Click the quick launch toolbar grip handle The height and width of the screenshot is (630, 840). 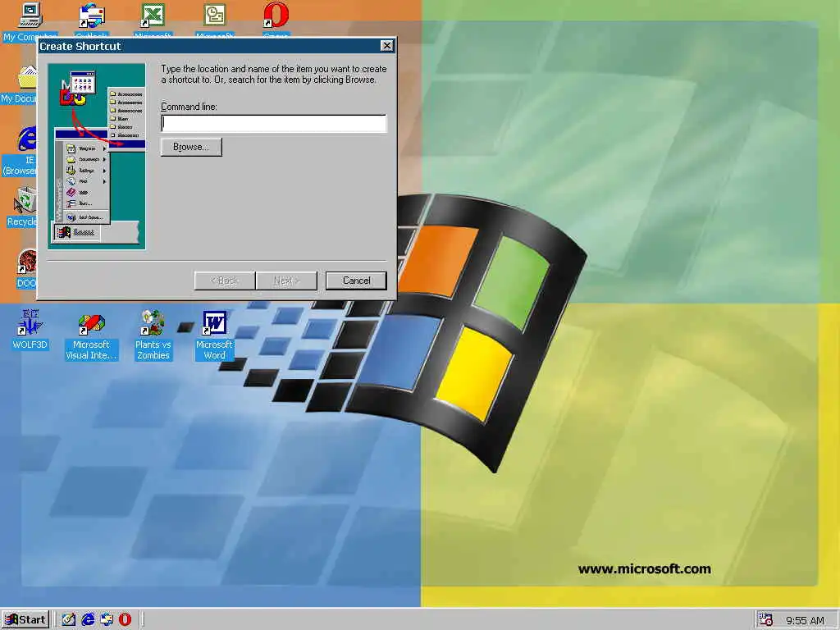(x=55, y=620)
